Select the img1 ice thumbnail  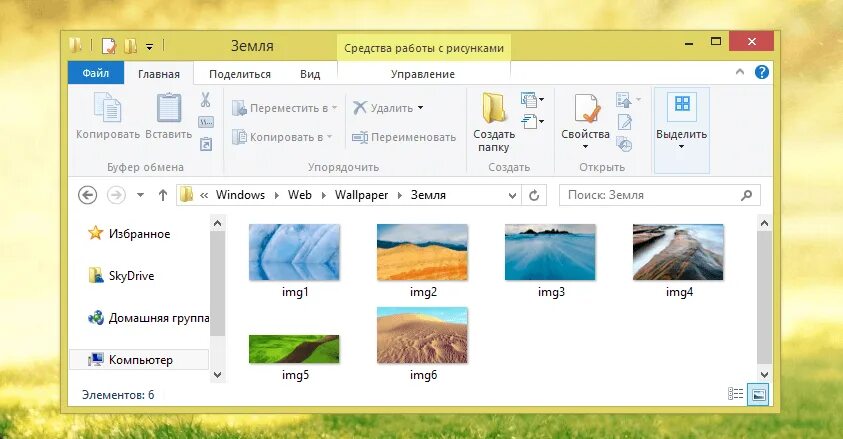point(295,253)
